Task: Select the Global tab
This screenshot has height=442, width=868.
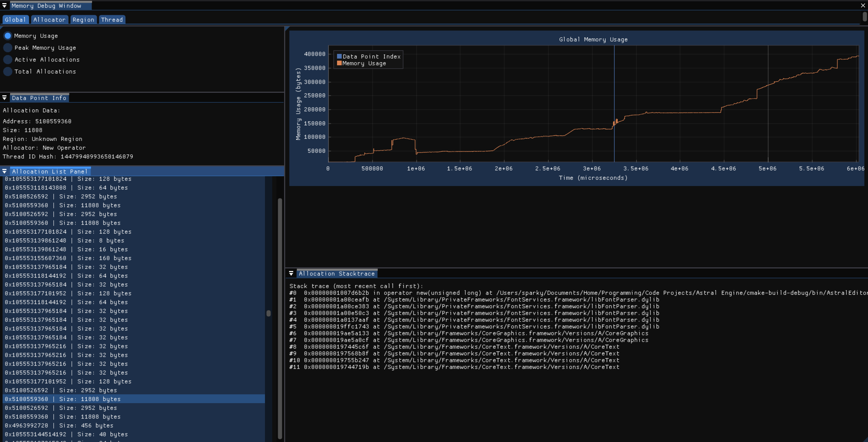Action: (x=15, y=19)
